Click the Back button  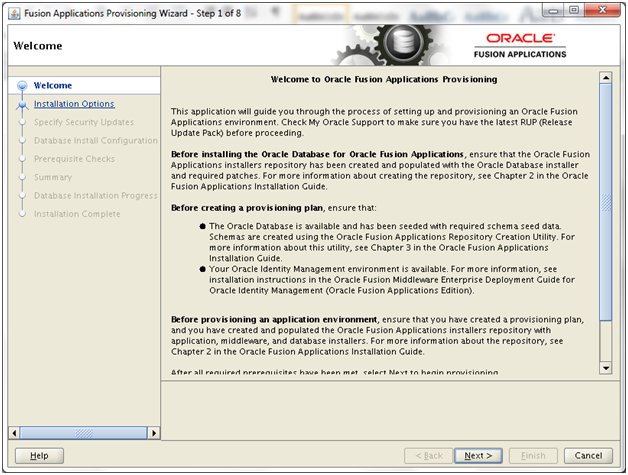(x=429, y=456)
